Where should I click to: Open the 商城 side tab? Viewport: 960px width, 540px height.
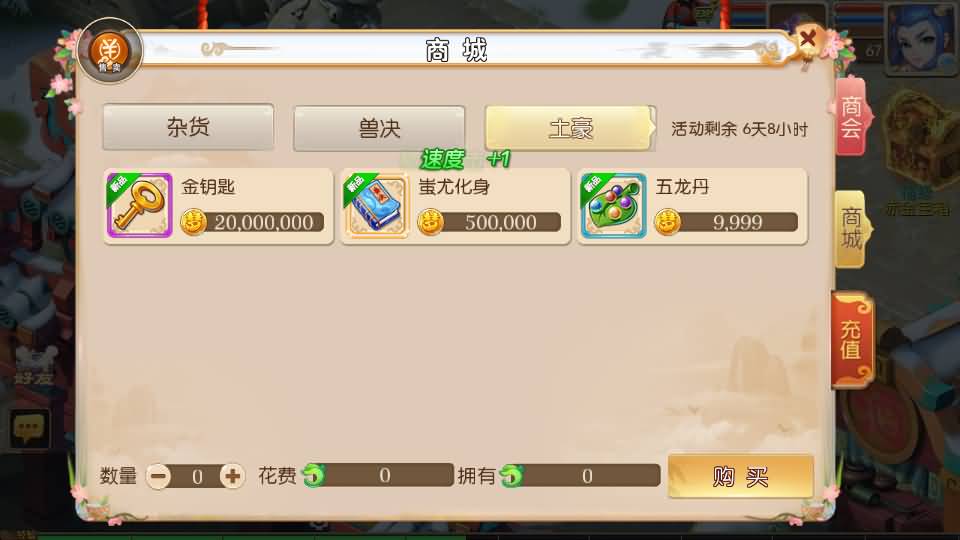(x=852, y=229)
